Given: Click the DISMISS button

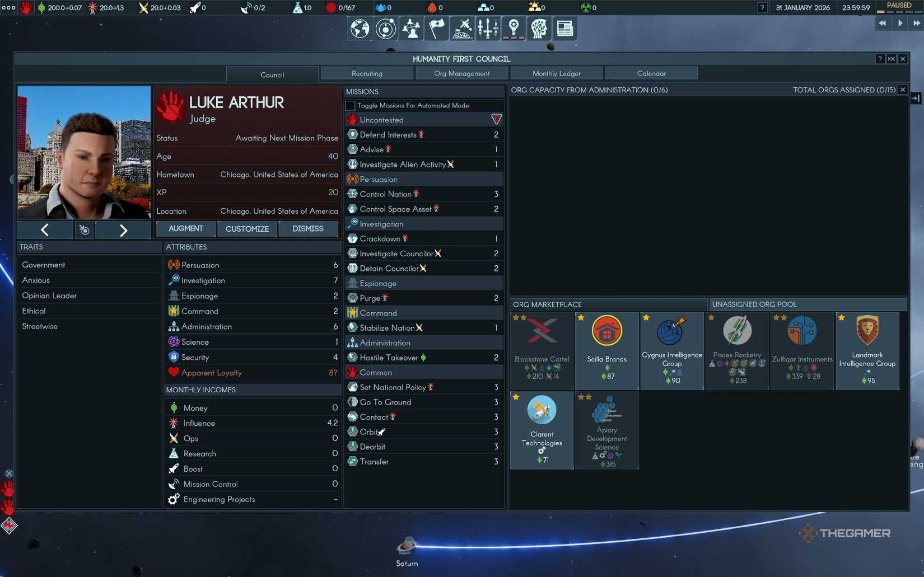Looking at the screenshot, I should click(307, 228).
